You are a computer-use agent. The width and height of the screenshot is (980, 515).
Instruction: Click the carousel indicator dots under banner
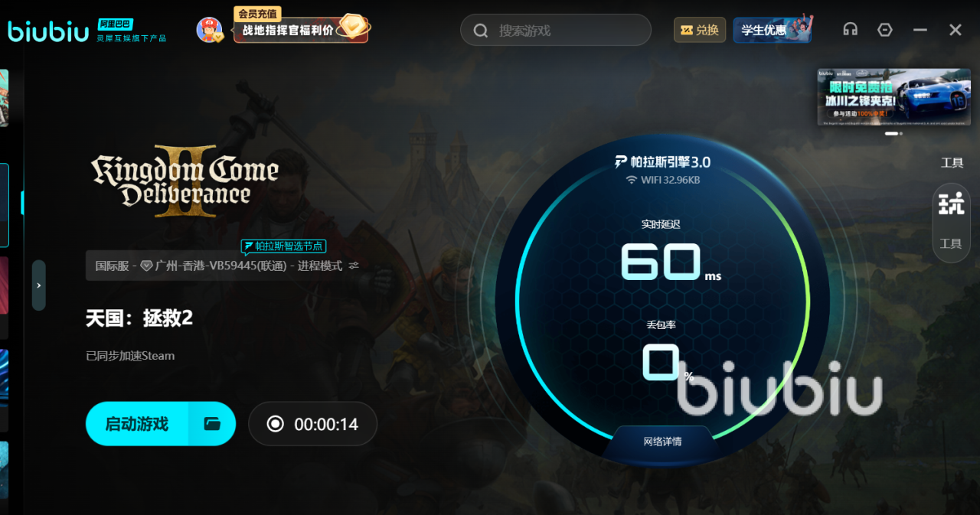click(x=893, y=134)
